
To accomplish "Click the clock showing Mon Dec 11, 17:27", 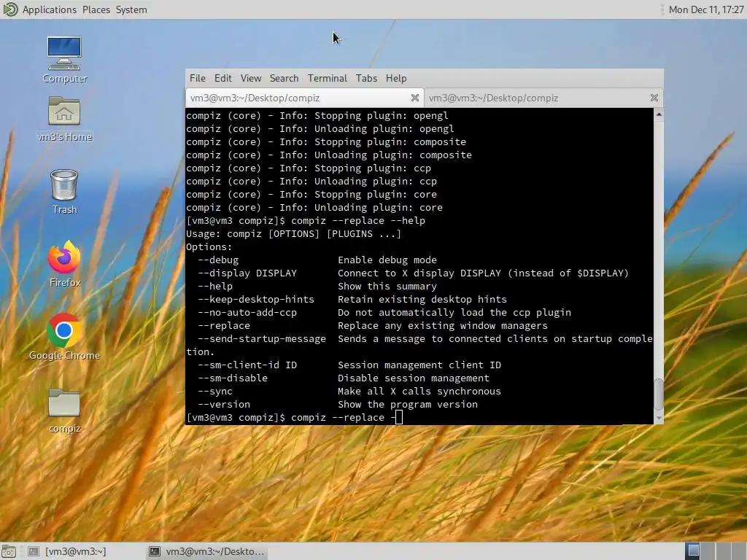I will pos(705,9).
